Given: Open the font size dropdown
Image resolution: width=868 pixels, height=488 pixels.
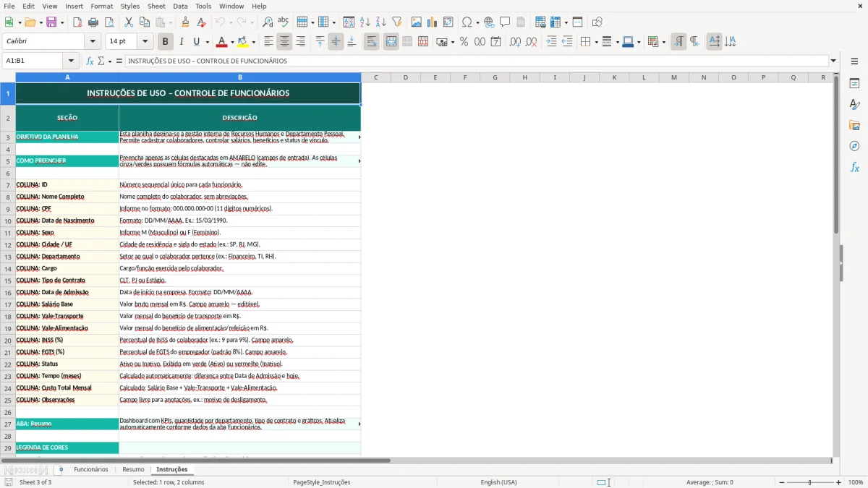Looking at the screenshot, I should point(145,42).
